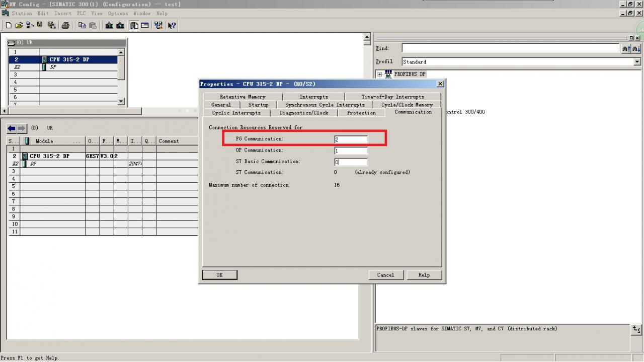Save the configuration with the disk icon
644x362 pixels.
pyautogui.click(x=40, y=25)
